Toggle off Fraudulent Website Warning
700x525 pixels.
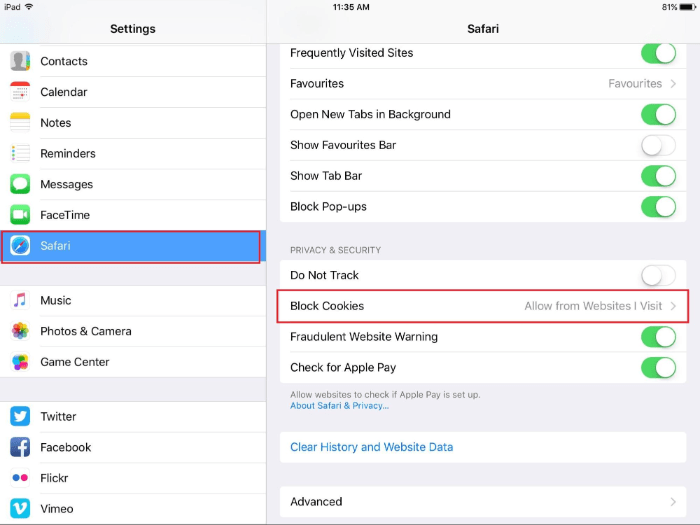click(x=658, y=337)
